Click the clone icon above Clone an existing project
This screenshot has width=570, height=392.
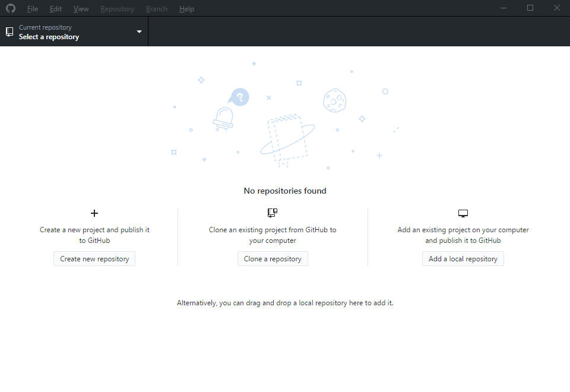pos(273,213)
